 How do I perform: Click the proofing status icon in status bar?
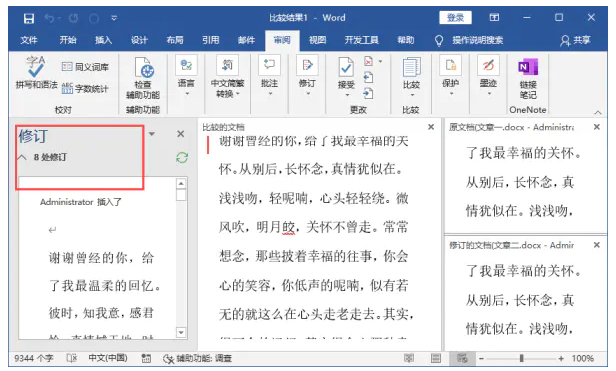(x=72, y=358)
